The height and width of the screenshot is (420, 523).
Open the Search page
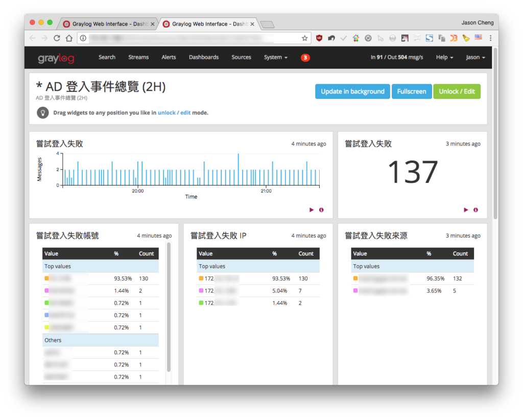tap(107, 57)
